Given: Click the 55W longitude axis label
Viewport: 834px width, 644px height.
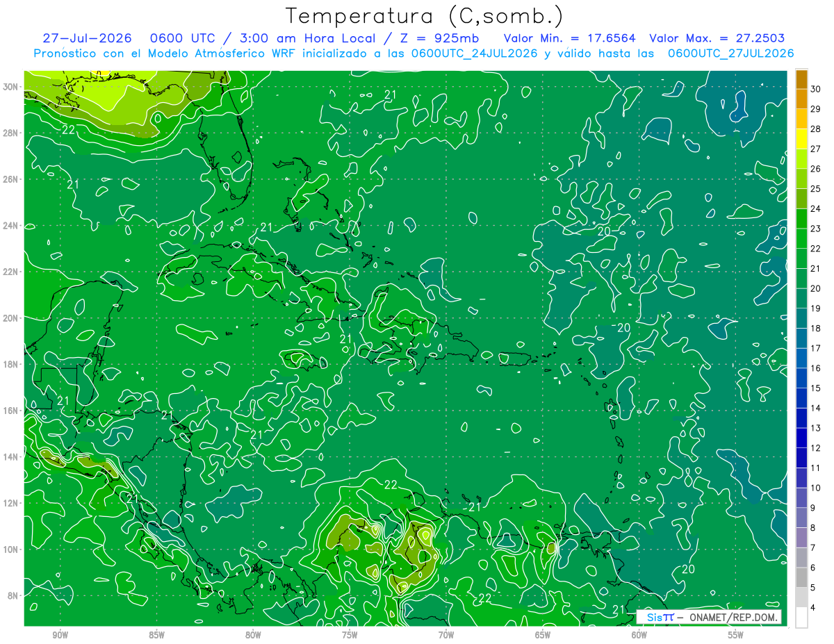Looking at the screenshot, I should [736, 635].
